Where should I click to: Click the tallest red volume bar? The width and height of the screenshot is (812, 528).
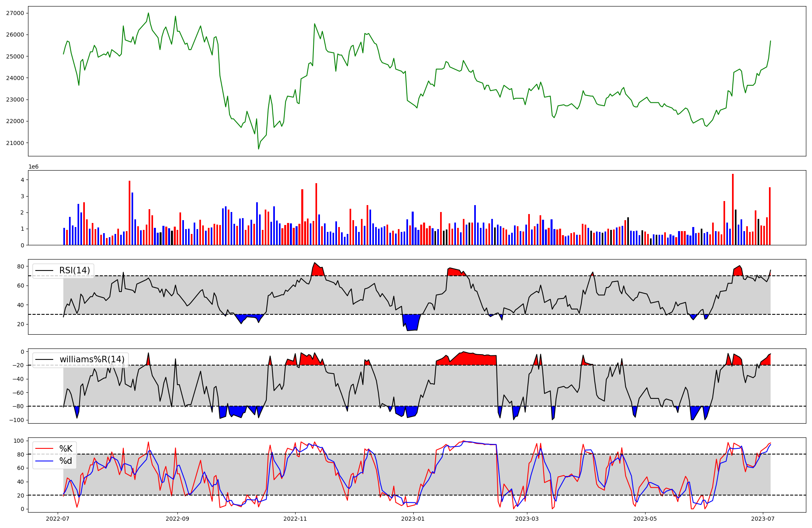(x=733, y=210)
